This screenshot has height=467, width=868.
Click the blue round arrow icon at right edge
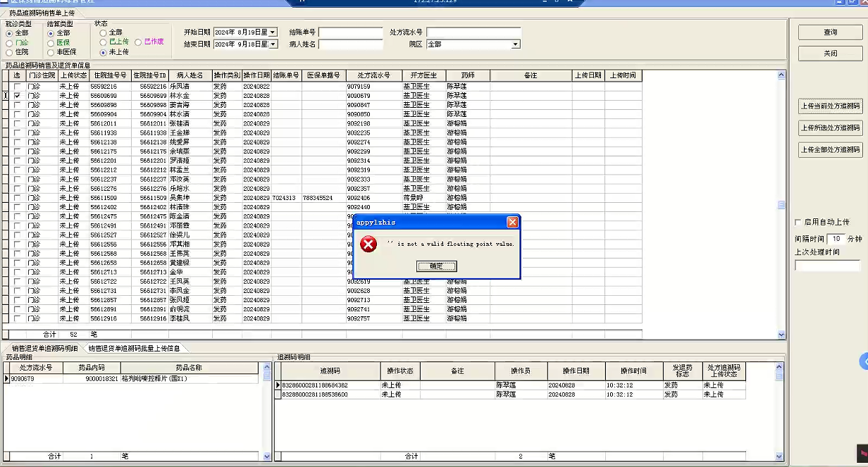coord(864,361)
